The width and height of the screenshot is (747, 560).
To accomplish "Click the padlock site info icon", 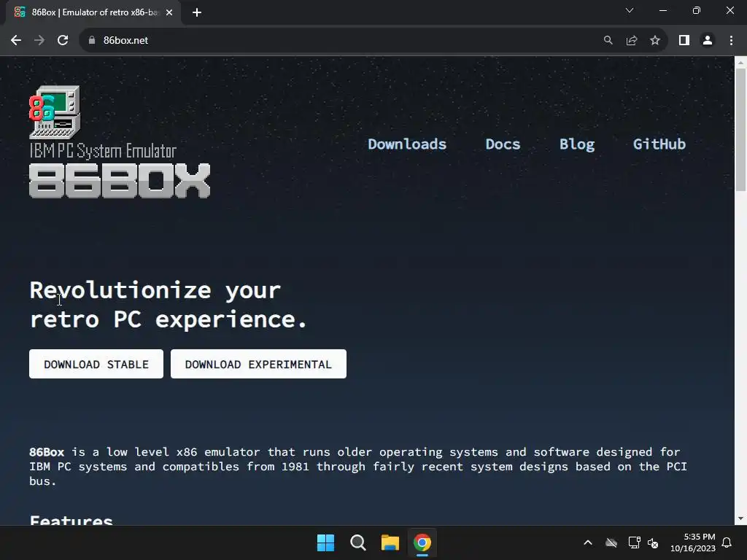I will coord(92,41).
